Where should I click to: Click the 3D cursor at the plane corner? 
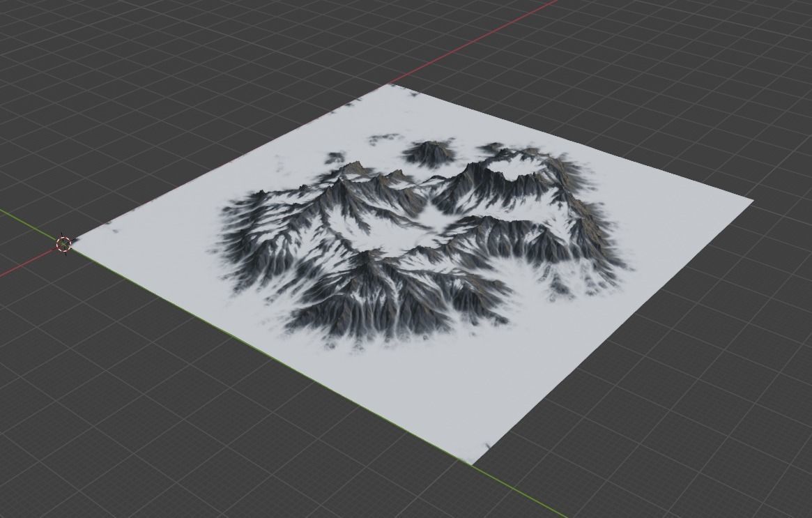click(63, 243)
